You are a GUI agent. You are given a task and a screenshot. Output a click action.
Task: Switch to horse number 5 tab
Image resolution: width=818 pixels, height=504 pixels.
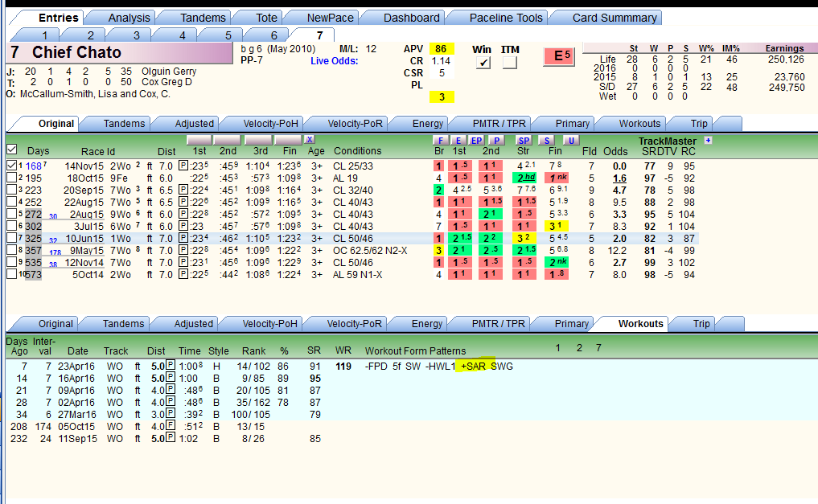click(x=228, y=35)
